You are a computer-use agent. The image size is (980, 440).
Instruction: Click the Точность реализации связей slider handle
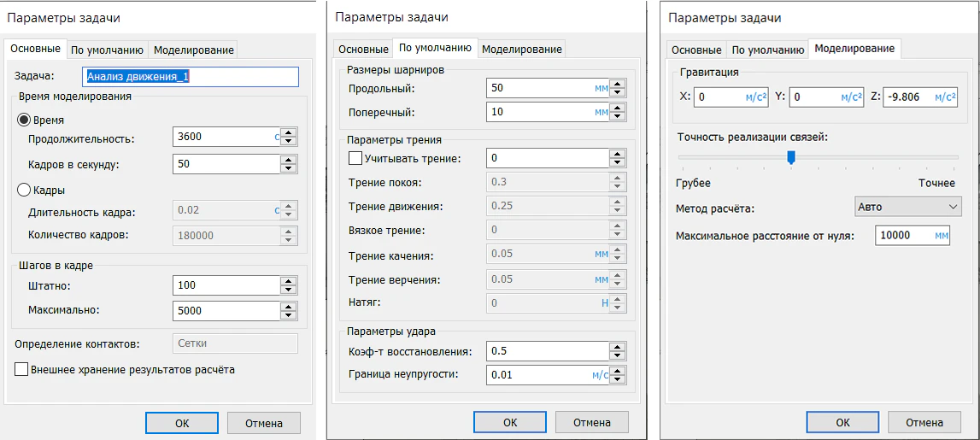pos(791,156)
